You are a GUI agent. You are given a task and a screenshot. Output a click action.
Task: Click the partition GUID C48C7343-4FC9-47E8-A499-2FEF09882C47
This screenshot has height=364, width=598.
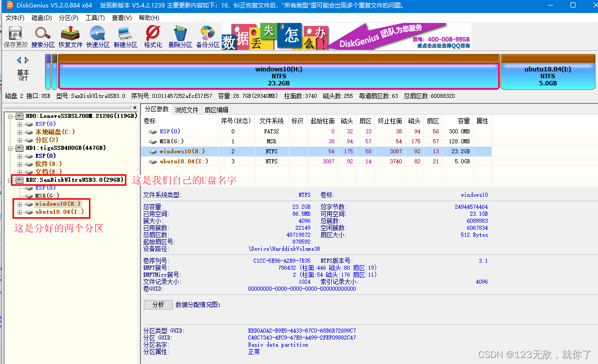pyautogui.click(x=302, y=338)
